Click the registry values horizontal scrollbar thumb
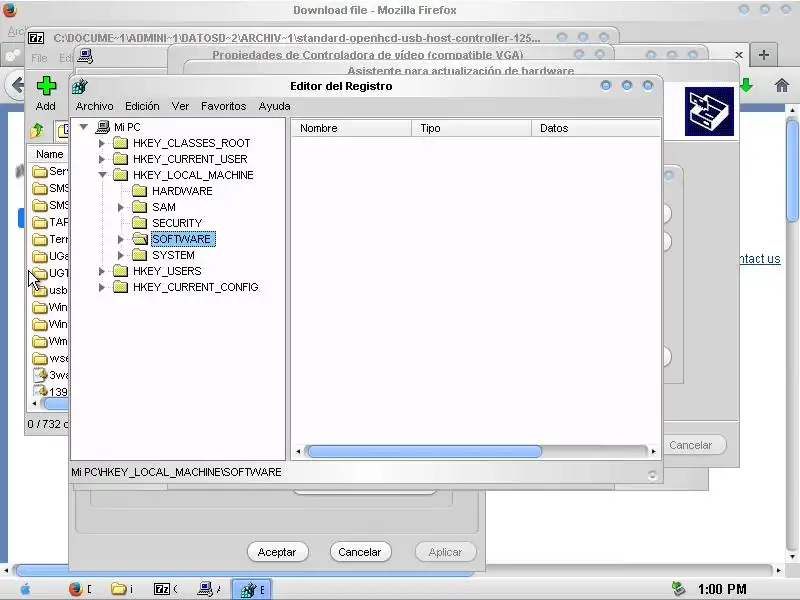This screenshot has height=600, width=800. [424, 452]
